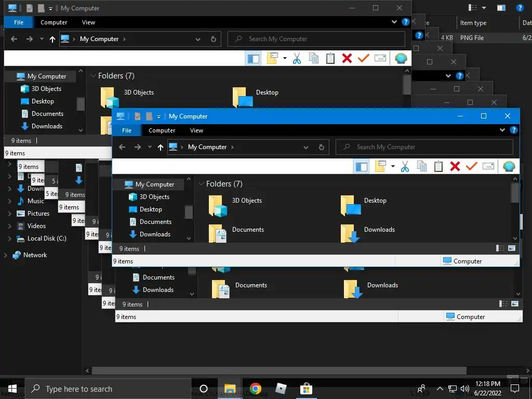Select Pictures in the background navigation tree
532x399 pixels.
pyautogui.click(x=38, y=214)
